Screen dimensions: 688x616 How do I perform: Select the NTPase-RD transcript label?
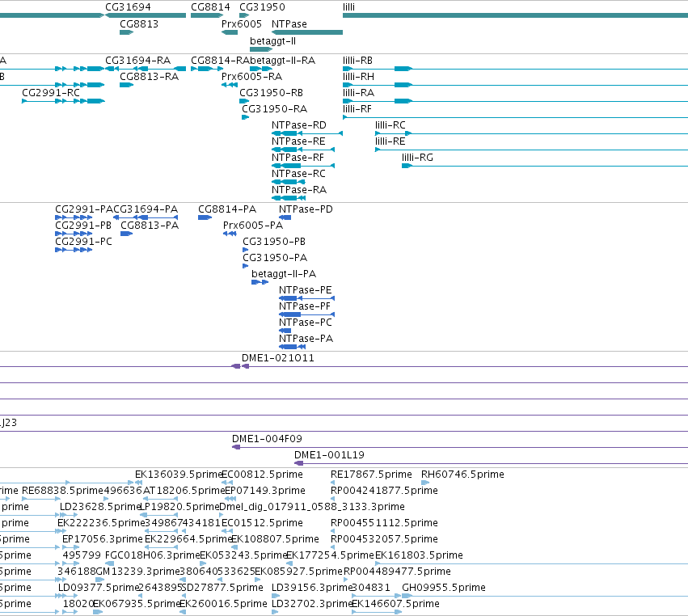click(299, 125)
